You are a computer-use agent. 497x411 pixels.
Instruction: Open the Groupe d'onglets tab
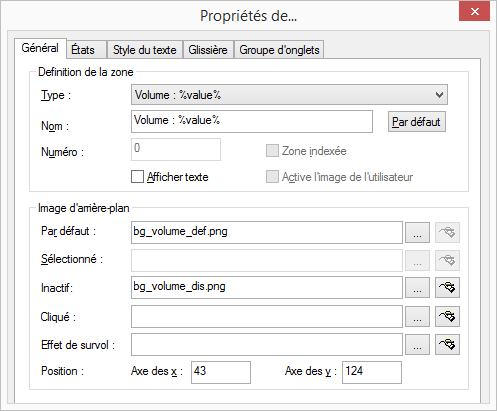coord(279,50)
